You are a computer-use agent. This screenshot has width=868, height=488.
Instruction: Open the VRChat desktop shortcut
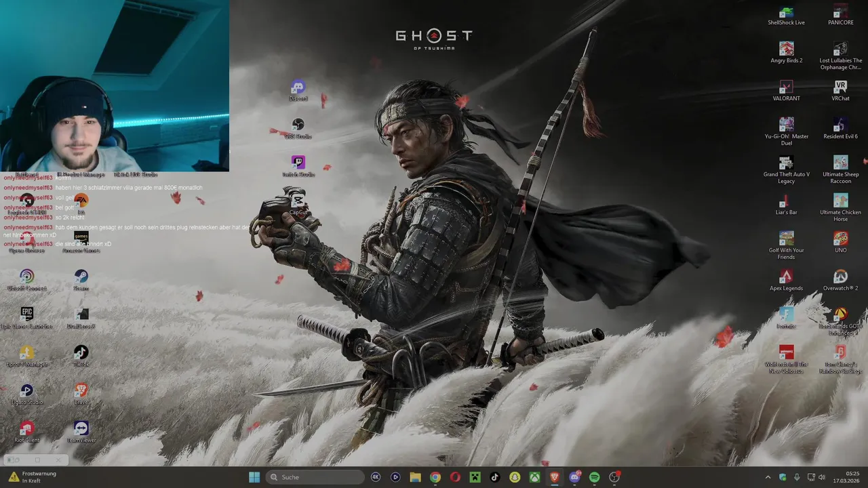pyautogui.click(x=840, y=91)
